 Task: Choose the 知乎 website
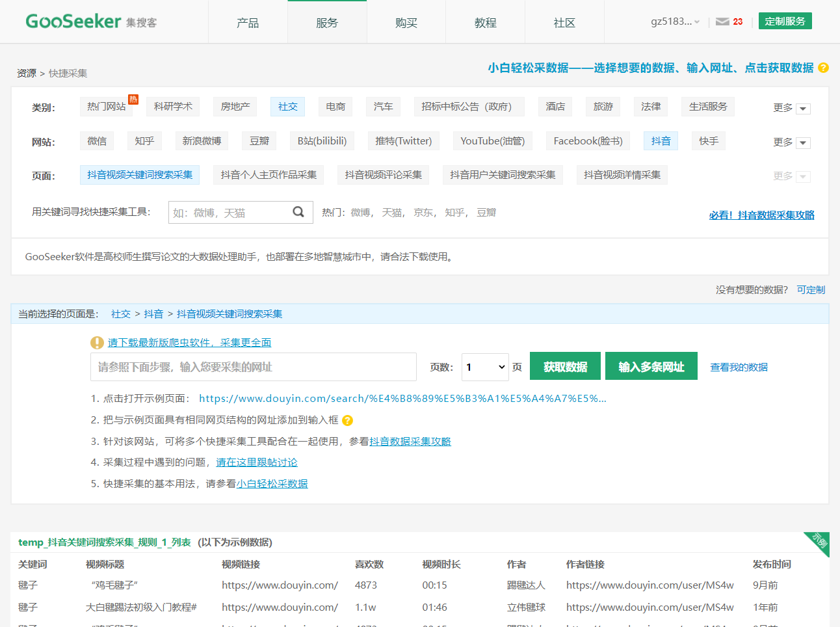click(x=144, y=140)
